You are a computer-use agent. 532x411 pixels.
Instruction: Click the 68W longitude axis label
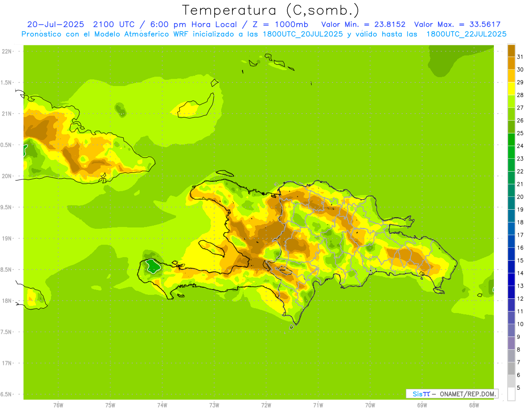point(474,405)
